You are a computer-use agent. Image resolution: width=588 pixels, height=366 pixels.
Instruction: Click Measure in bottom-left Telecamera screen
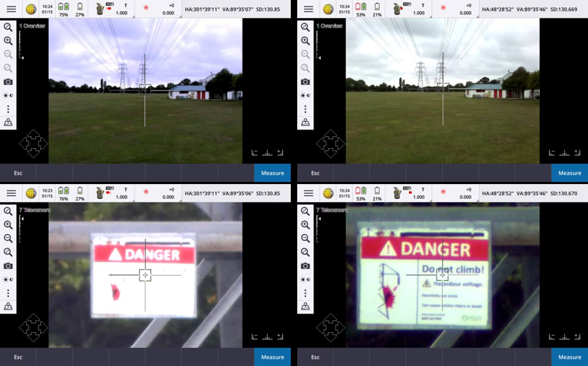272,357
